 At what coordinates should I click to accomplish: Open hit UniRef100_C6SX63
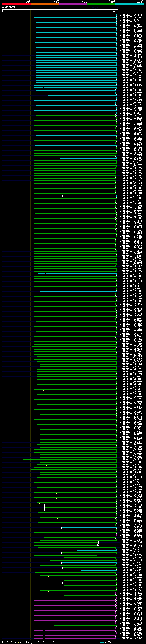131,17
